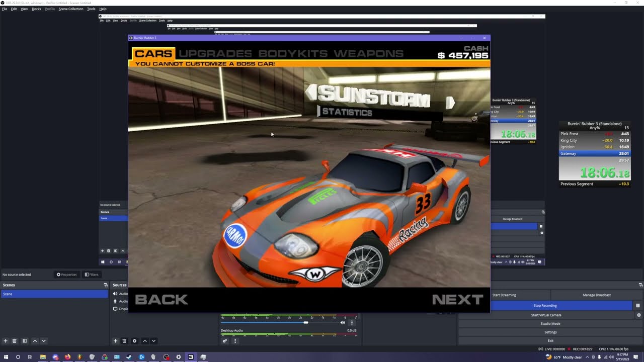
Task: Open the File menu in OBS
Action: click(x=5, y=9)
